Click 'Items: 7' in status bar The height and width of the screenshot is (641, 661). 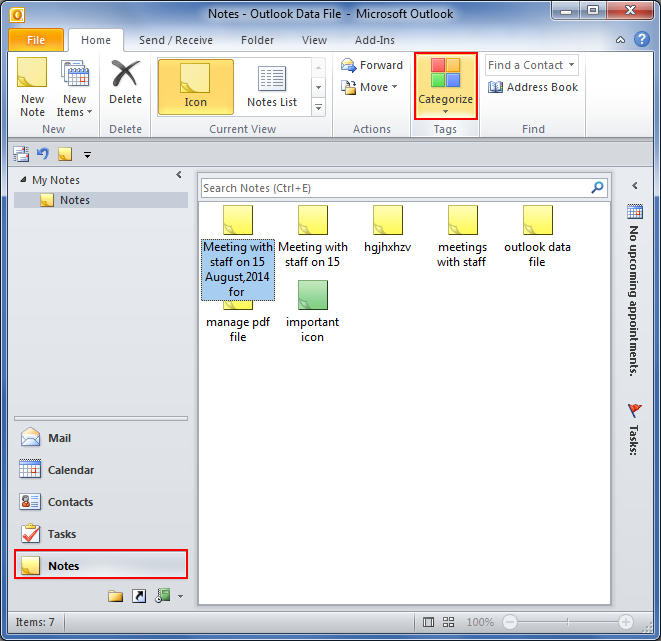[35, 622]
